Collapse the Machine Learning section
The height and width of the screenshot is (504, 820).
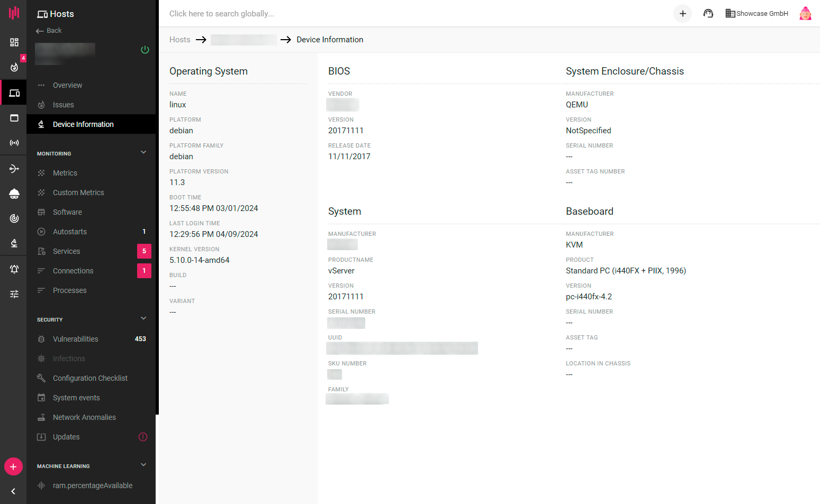click(x=143, y=465)
